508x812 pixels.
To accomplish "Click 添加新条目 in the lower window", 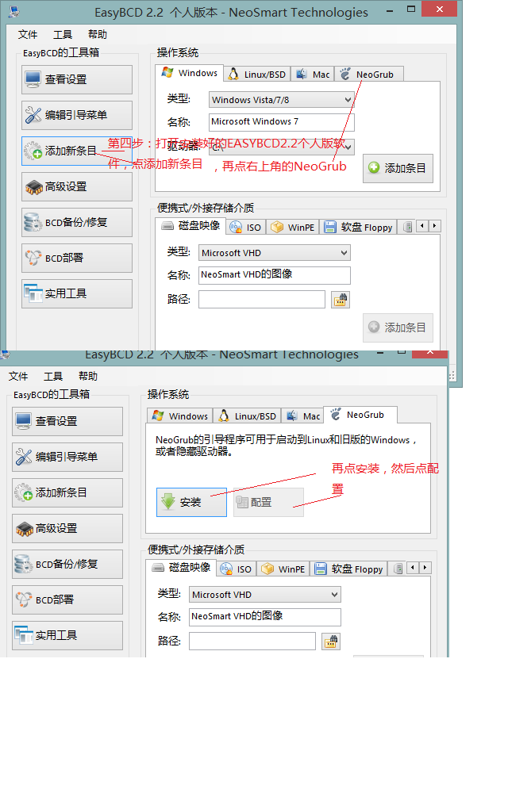I will tap(67, 492).
